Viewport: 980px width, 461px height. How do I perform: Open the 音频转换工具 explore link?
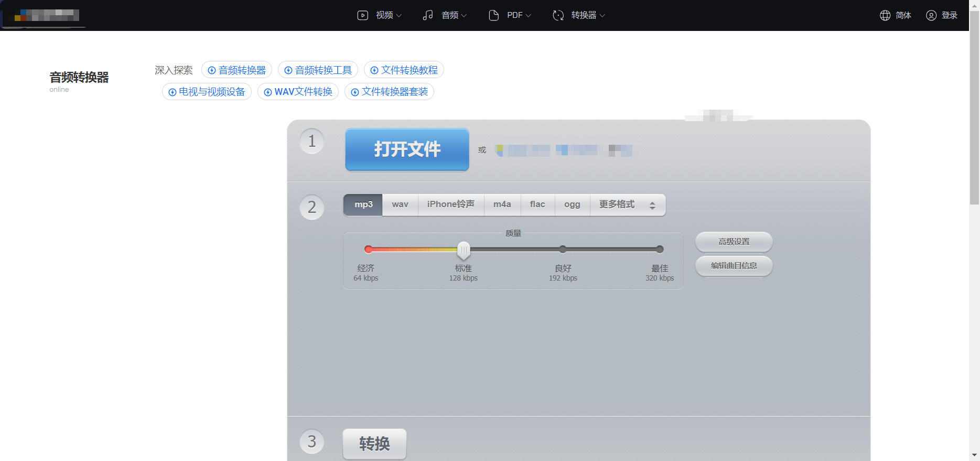[x=318, y=70]
